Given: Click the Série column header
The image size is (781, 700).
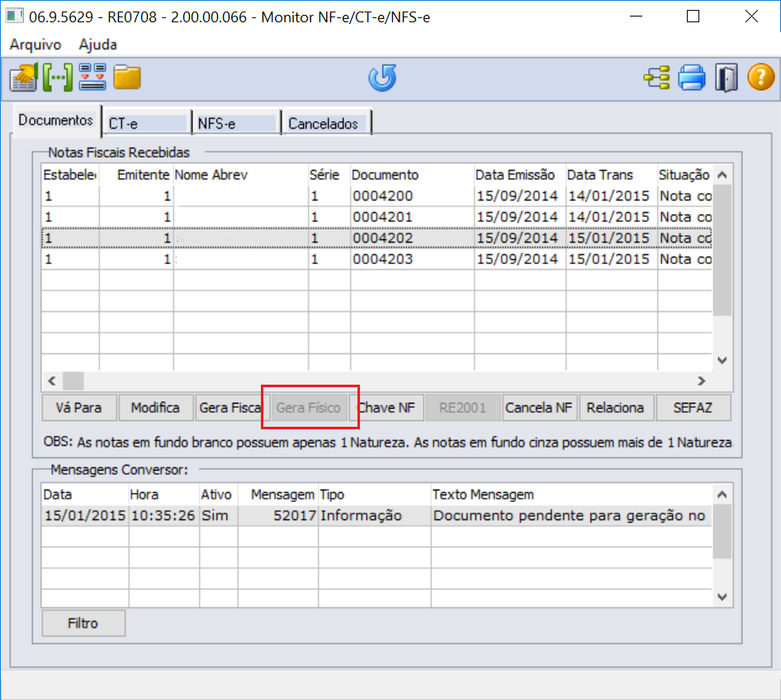Looking at the screenshot, I should [x=329, y=175].
